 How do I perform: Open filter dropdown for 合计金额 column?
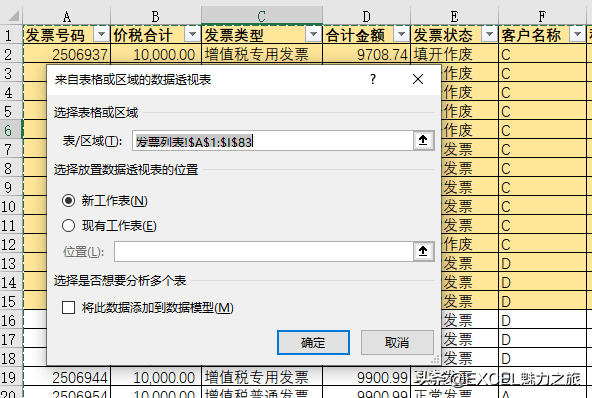(401, 35)
